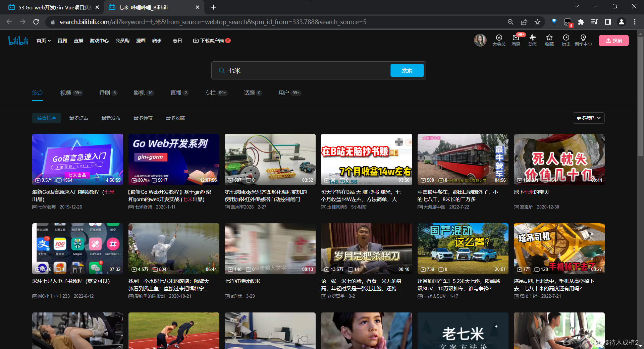Open the 漫画 nav link
Viewport: 644px width, 349px height.
141,41
